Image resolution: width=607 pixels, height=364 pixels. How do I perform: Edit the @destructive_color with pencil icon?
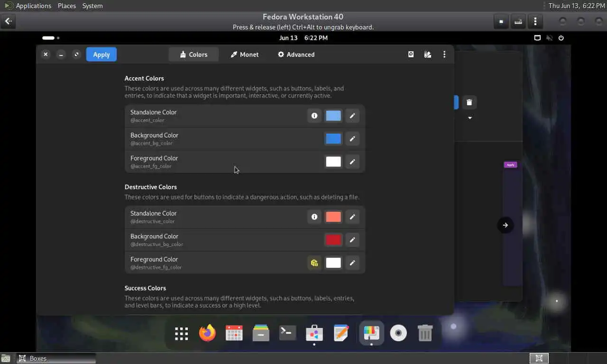pyautogui.click(x=352, y=217)
